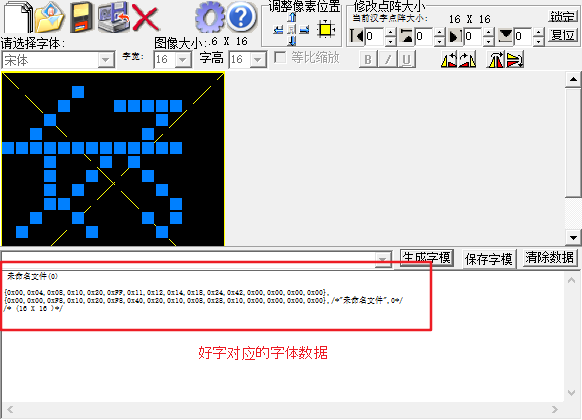The height and width of the screenshot is (420, 582).
Task: Click the vertical mirror flip icon
Action: (x=515, y=59)
